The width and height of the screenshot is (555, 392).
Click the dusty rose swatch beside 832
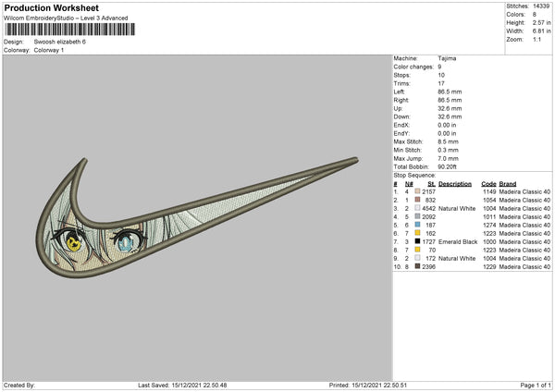point(418,200)
